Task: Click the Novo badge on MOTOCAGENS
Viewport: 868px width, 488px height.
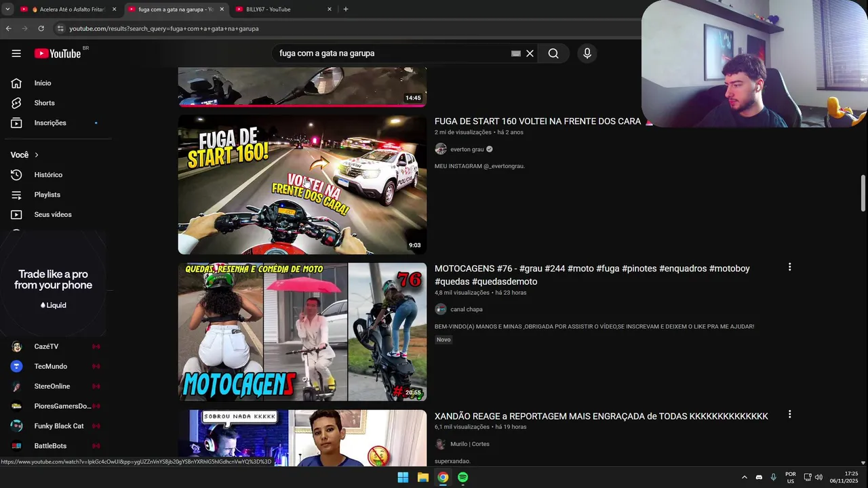Action: (x=443, y=340)
